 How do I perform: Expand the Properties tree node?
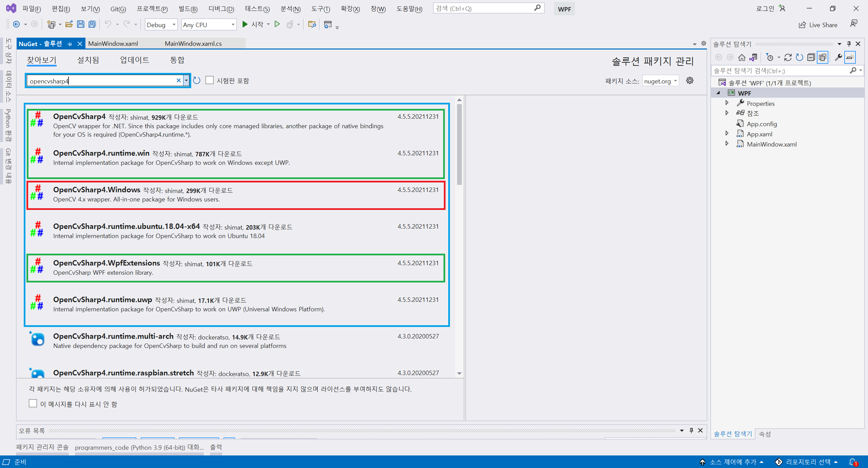(727, 103)
